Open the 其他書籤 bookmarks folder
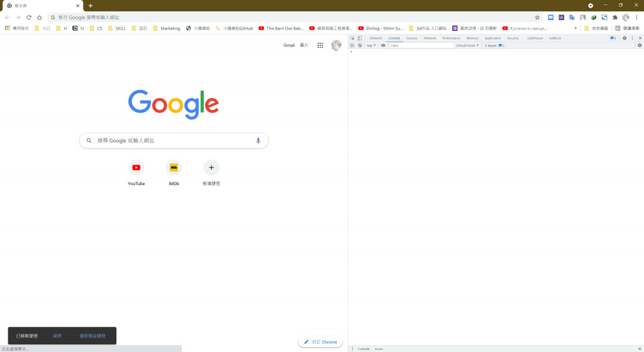The width and height of the screenshot is (644, 352). (596, 28)
